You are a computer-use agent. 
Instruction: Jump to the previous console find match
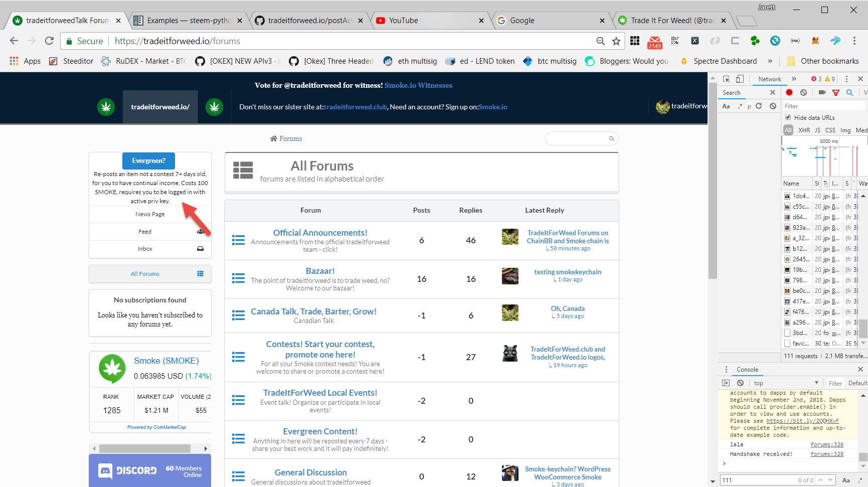click(x=821, y=480)
